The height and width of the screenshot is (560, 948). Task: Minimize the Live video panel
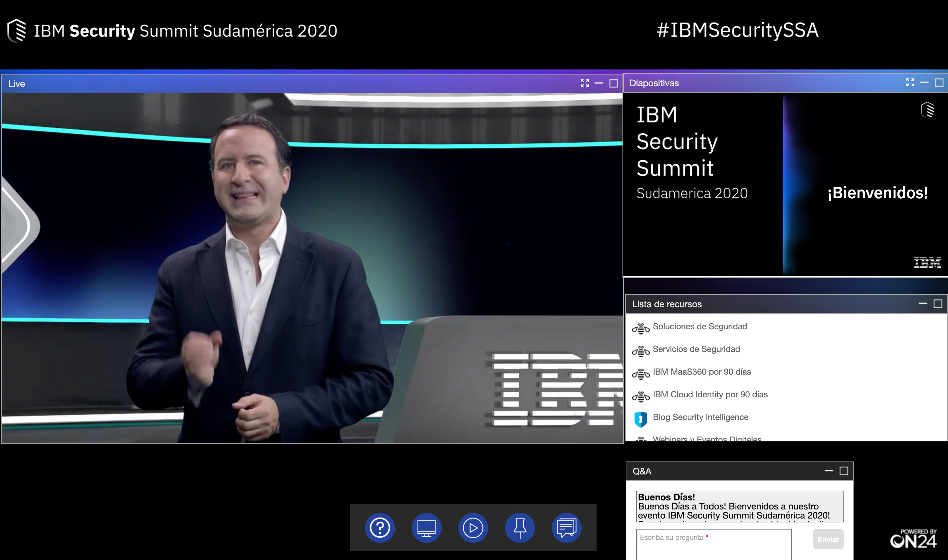pyautogui.click(x=599, y=83)
